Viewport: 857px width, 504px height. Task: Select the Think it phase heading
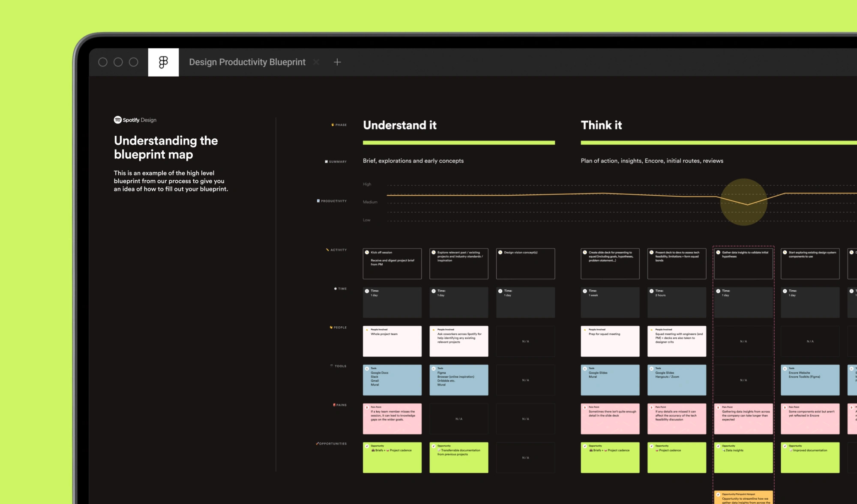click(x=601, y=125)
